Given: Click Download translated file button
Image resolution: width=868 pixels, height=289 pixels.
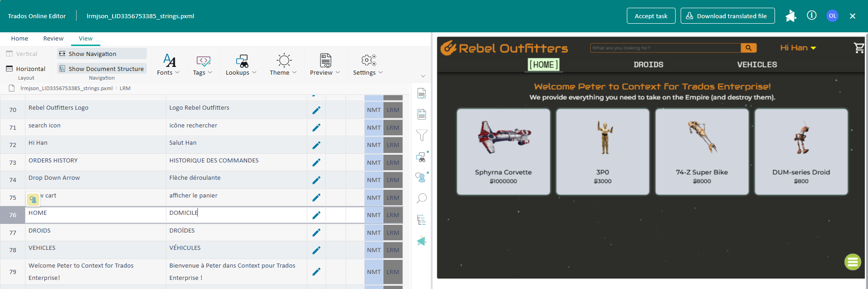Looking at the screenshot, I should (x=727, y=16).
